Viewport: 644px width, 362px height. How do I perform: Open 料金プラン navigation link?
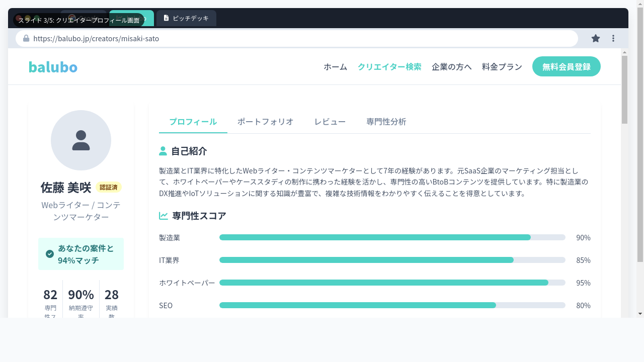(502, 66)
